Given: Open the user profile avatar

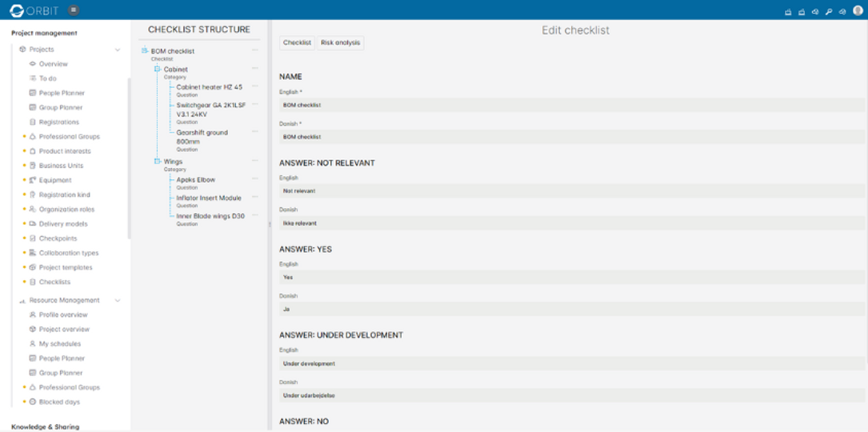Looking at the screenshot, I should [x=858, y=10].
